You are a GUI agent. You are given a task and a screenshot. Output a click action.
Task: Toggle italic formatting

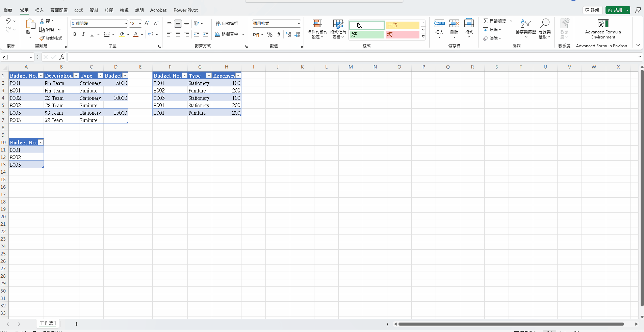(x=83, y=34)
